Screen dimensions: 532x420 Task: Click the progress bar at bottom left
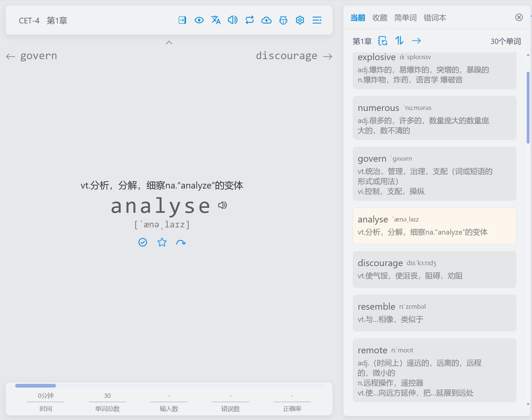coord(35,386)
